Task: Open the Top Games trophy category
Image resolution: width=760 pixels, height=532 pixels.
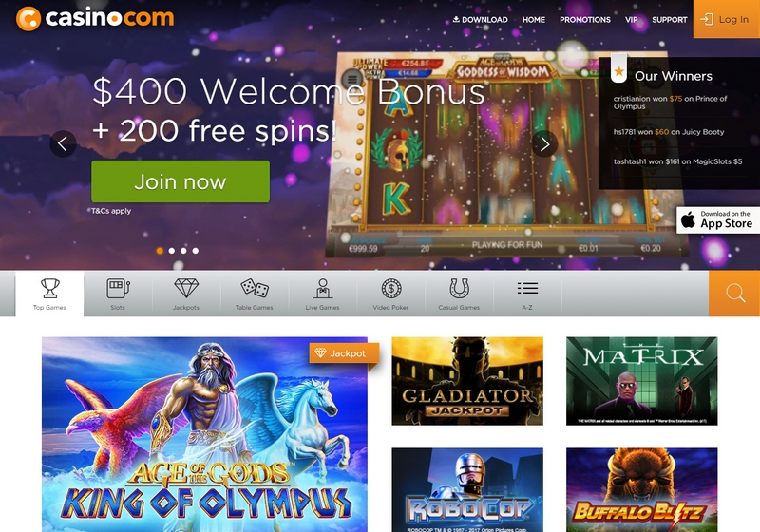Action: [x=49, y=294]
